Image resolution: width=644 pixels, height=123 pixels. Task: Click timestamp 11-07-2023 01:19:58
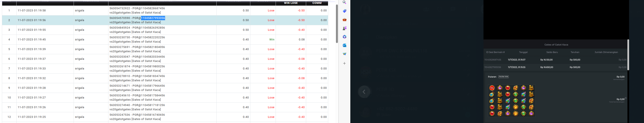coord(32,11)
